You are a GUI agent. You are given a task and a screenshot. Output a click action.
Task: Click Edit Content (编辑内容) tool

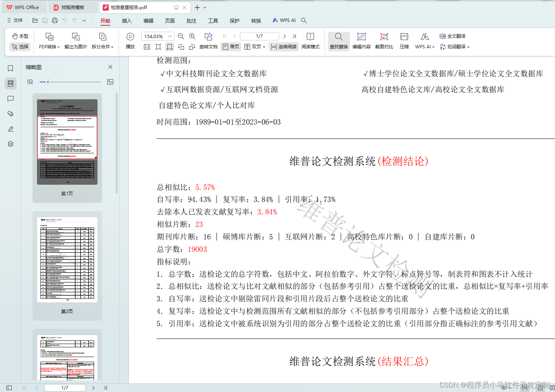[x=362, y=41]
